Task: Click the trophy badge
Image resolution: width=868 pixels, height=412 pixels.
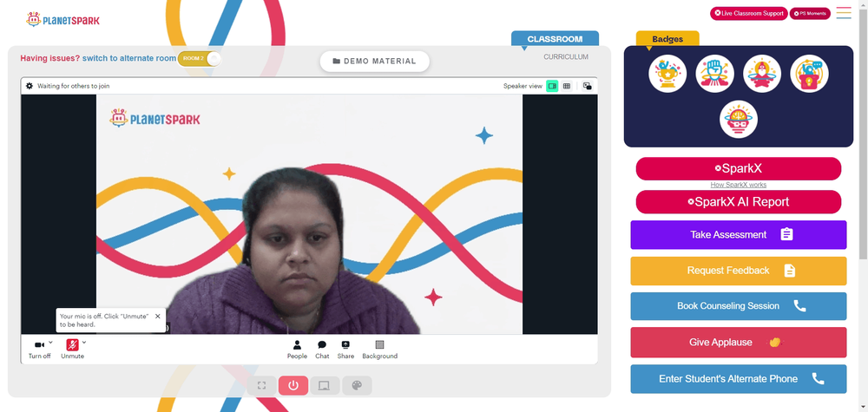Action: tap(667, 74)
